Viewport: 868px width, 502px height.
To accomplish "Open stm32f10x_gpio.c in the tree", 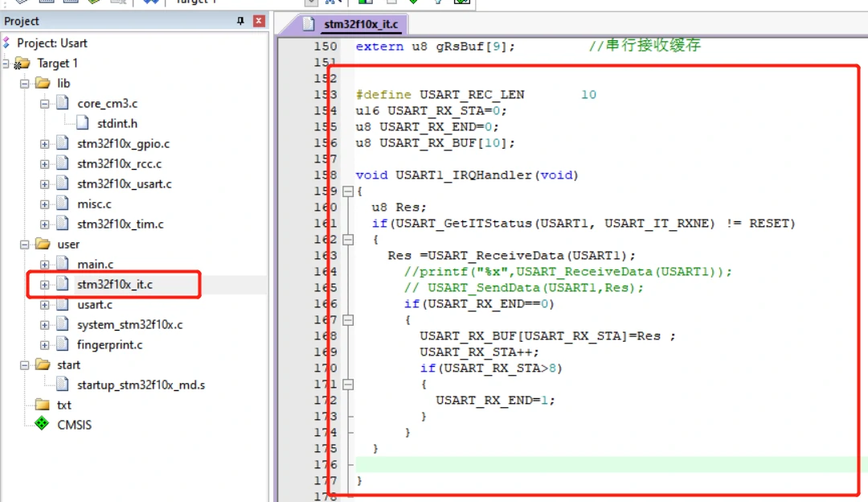I will tap(124, 143).
